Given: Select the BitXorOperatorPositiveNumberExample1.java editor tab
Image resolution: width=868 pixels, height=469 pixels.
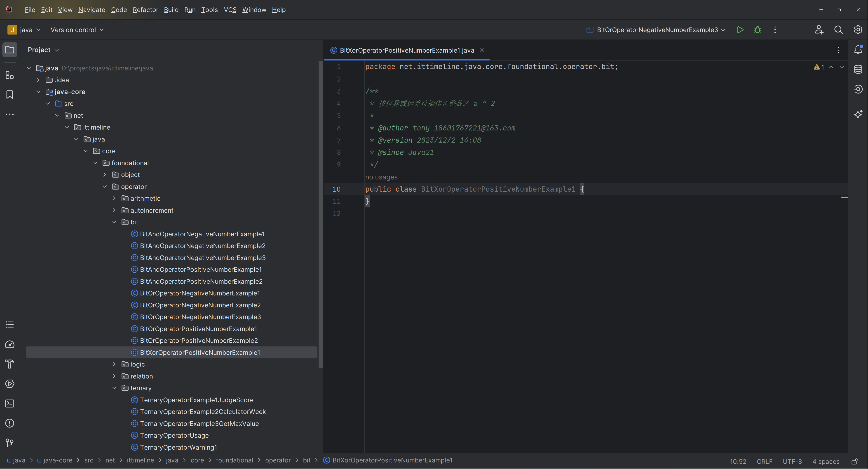Looking at the screenshot, I should tap(407, 50).
